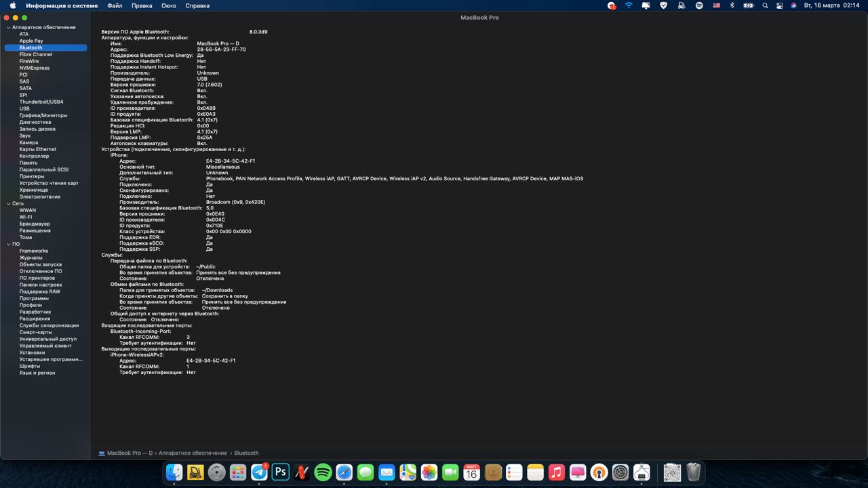Click Аппаратное обеспечение in the path bar
The image size is (868, 488).
[193, 453]
